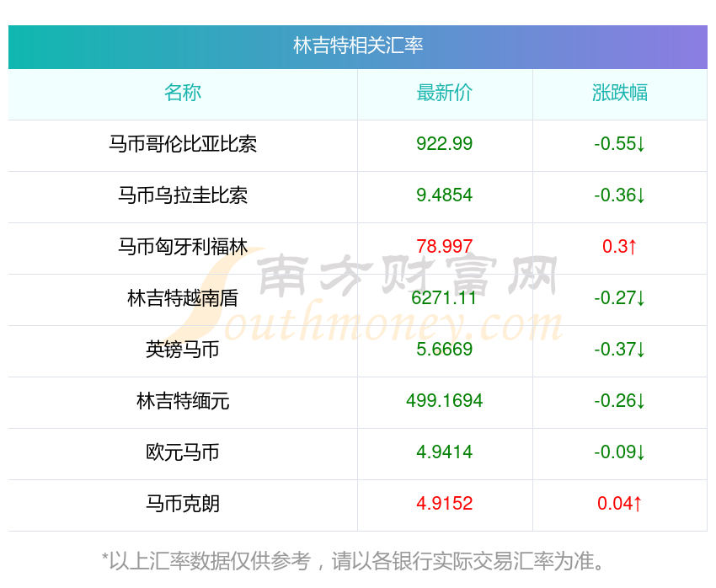Click the 马币克朗 row name
This screenshot has width=716, height=588.
(183, 504)
